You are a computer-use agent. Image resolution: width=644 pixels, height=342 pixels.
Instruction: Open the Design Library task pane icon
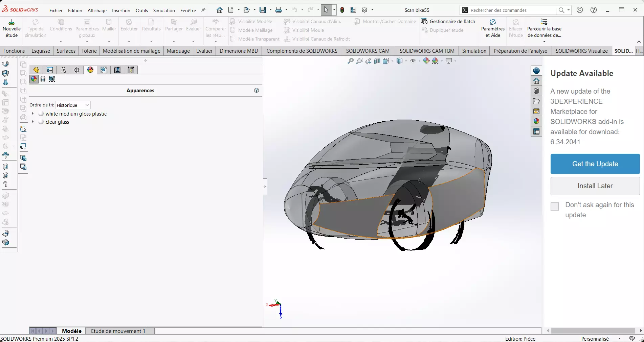coord(536,91)
